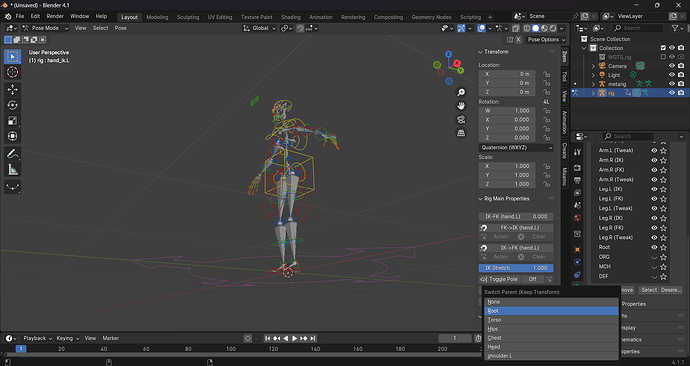The width and height of the screenshot is (690, 366).
Task: Activate the Annotate tool
Action: point(12,154)
